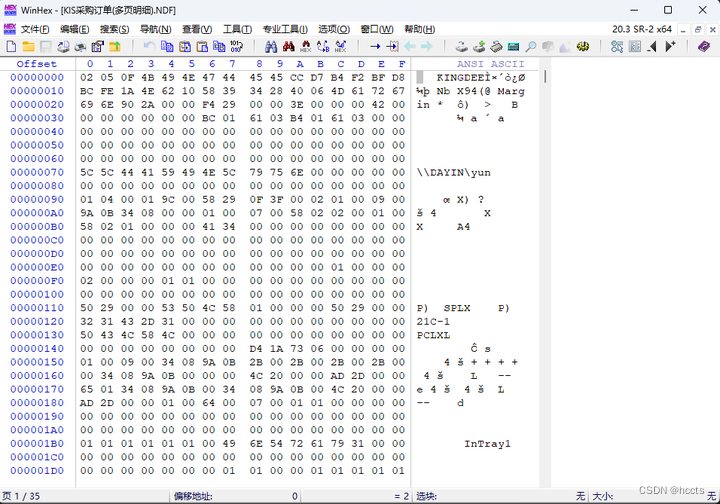
Task: Click the Replace Hex Values icon
Action: point(340,46)
